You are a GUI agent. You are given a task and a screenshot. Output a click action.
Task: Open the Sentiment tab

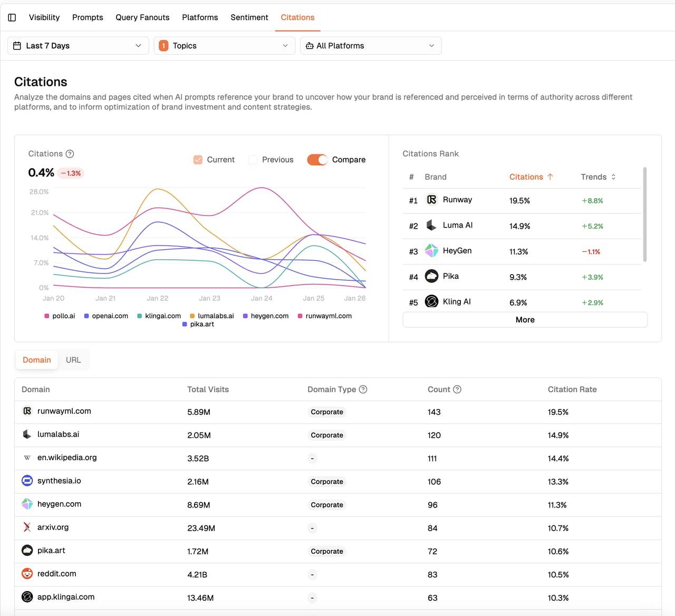click(x=249, y=17)
